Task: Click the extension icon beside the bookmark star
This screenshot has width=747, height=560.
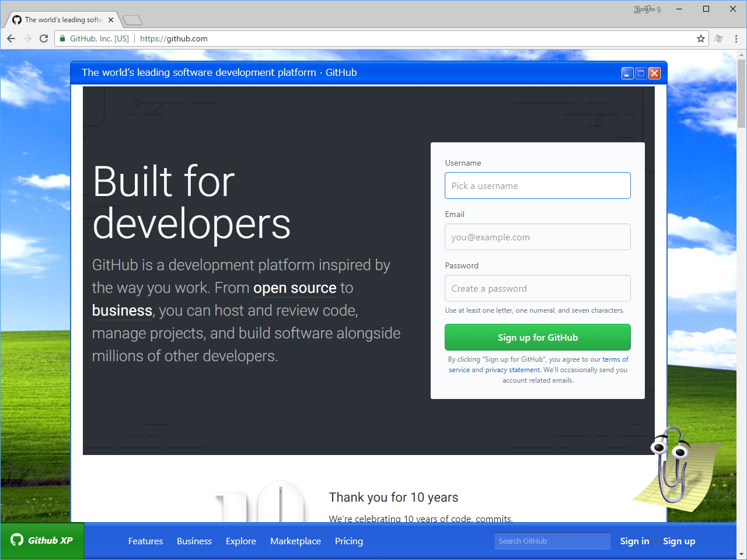Action: pos(718,38)
